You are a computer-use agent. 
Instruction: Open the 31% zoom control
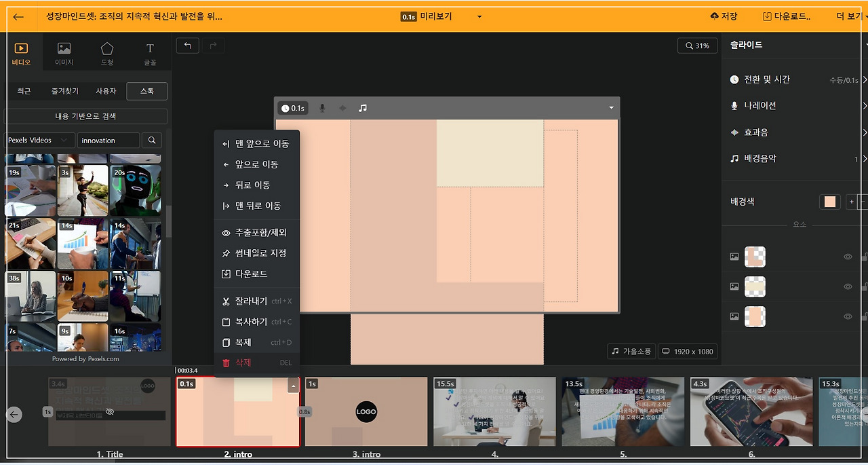point(697,45)
